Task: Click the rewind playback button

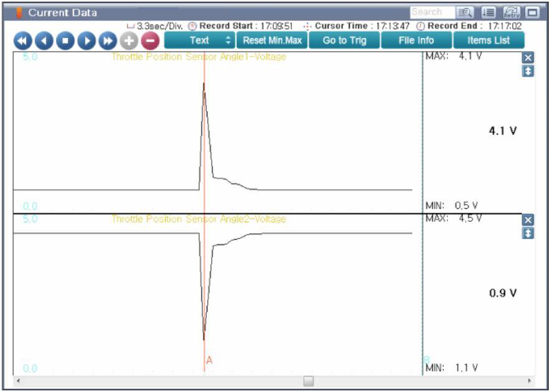Action: tap(22, 41)
